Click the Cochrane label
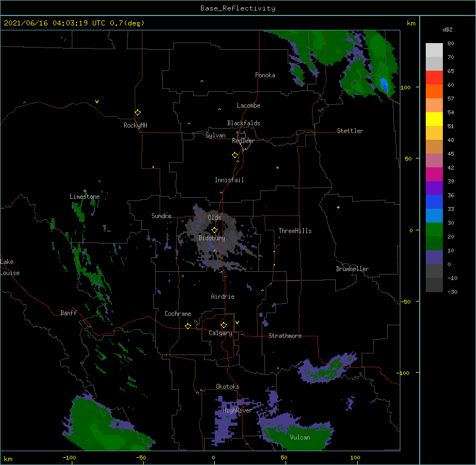The width and height of the screenshot is (476, 465). (178, 314)
